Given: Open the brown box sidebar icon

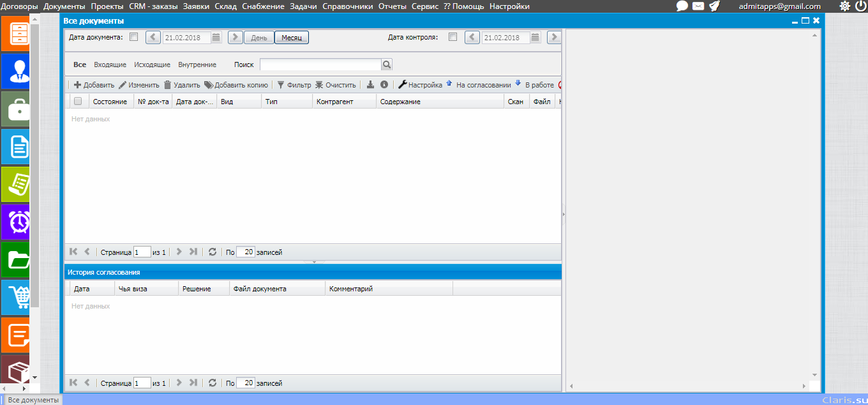Looking at the screenshot, I should (x=15, y=369).
